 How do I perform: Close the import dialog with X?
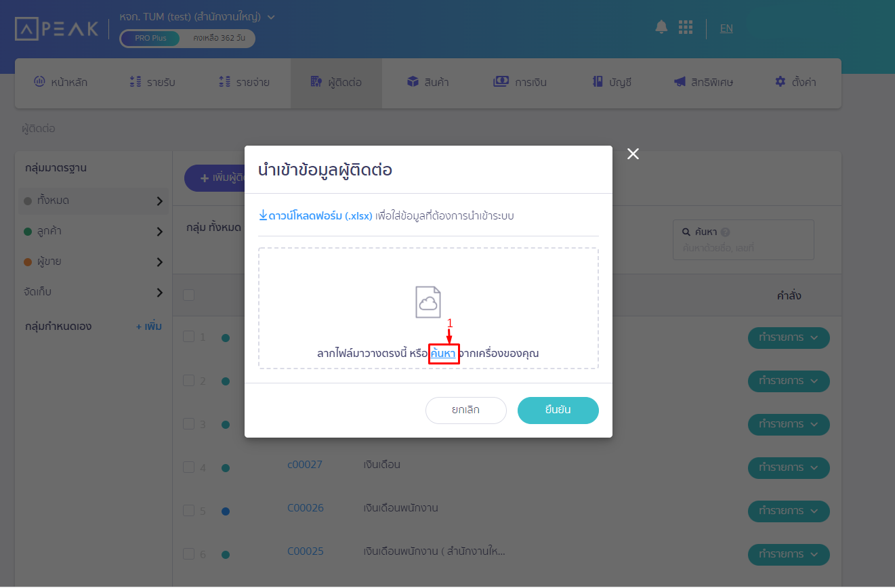tap(633, 154)
